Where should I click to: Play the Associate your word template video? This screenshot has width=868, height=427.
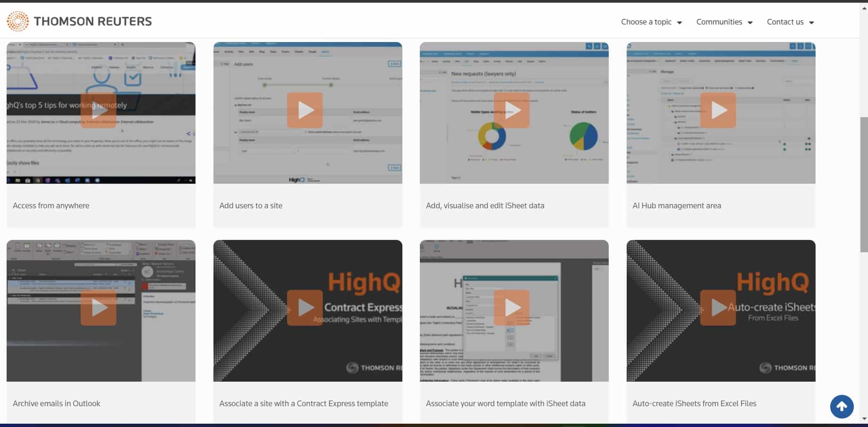click(511, 307)
